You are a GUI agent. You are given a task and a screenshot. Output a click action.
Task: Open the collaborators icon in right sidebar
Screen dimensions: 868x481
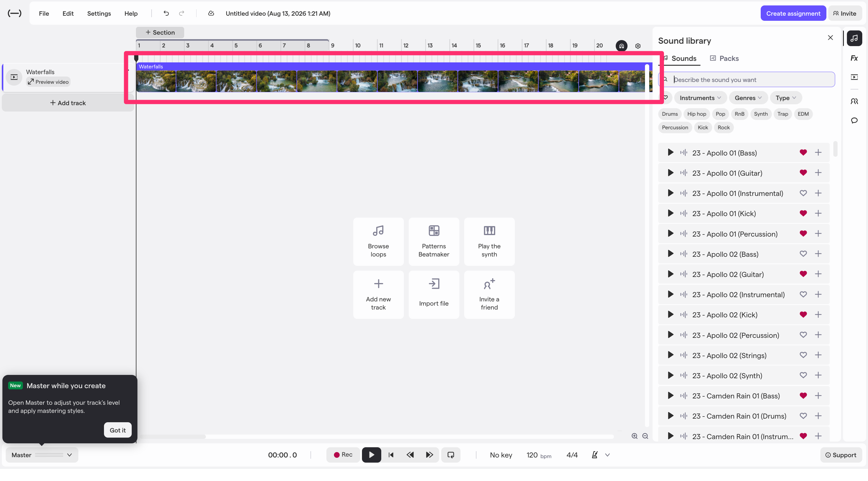coord(854,101)
